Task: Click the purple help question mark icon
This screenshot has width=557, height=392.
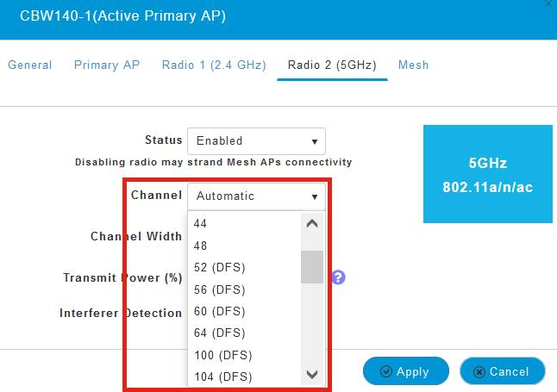Action: point(338,277)
